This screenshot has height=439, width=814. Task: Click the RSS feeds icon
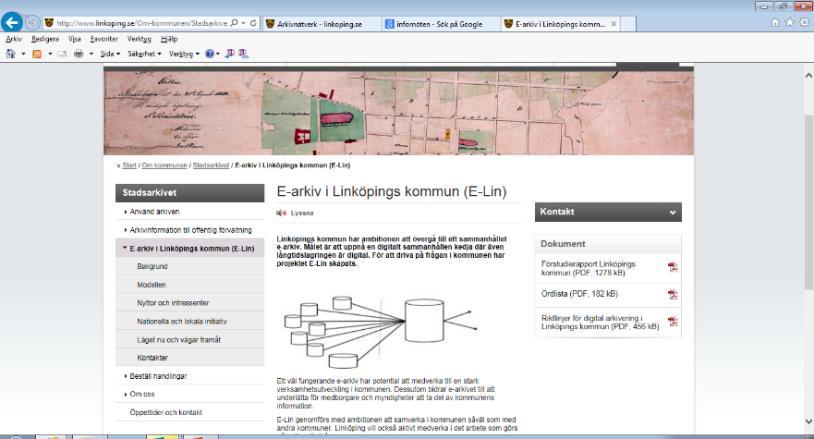pos(37,53)
